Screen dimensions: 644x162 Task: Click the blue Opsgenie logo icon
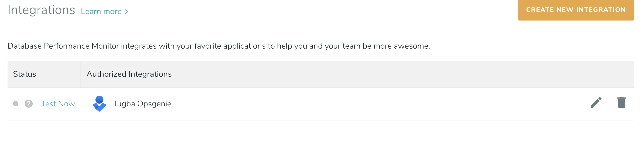[x=99, y=104]
